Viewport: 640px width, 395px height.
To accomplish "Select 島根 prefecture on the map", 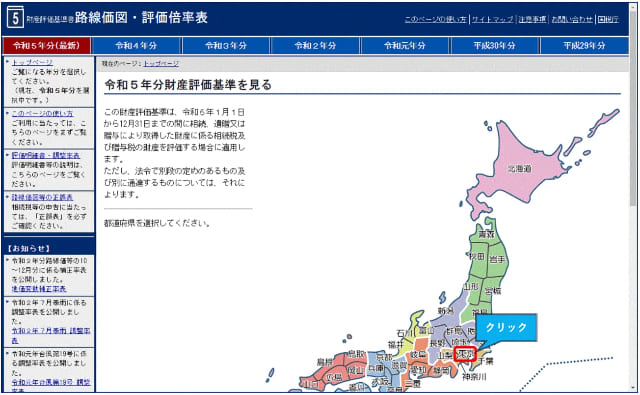I will [x=325, y=362].
